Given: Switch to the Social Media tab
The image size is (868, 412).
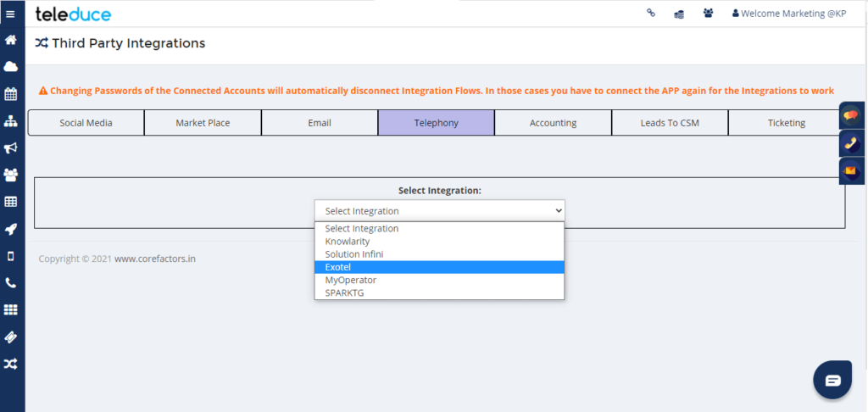Looking at the screenshot, I should coord(86,123).
